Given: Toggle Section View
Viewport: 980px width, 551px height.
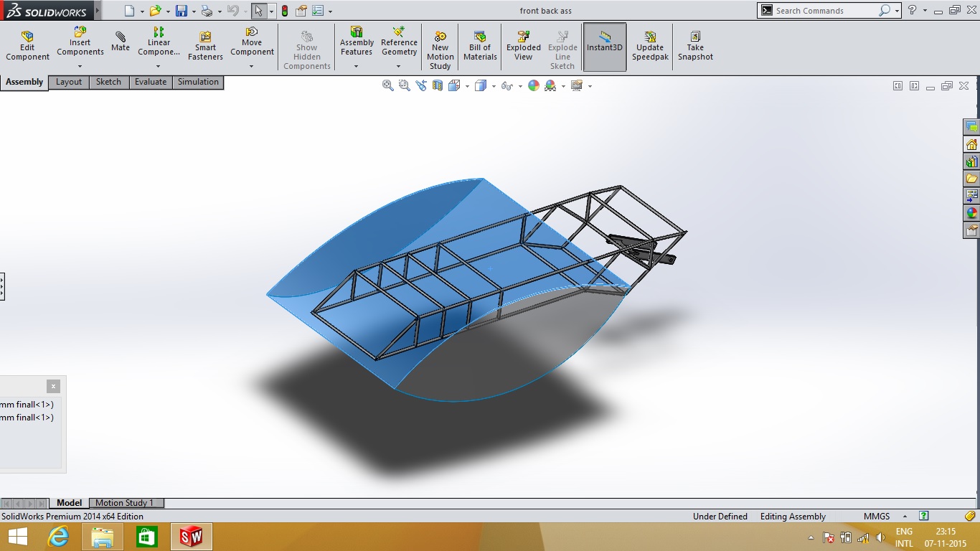Looking at the screenshot, I should [438, 85].
